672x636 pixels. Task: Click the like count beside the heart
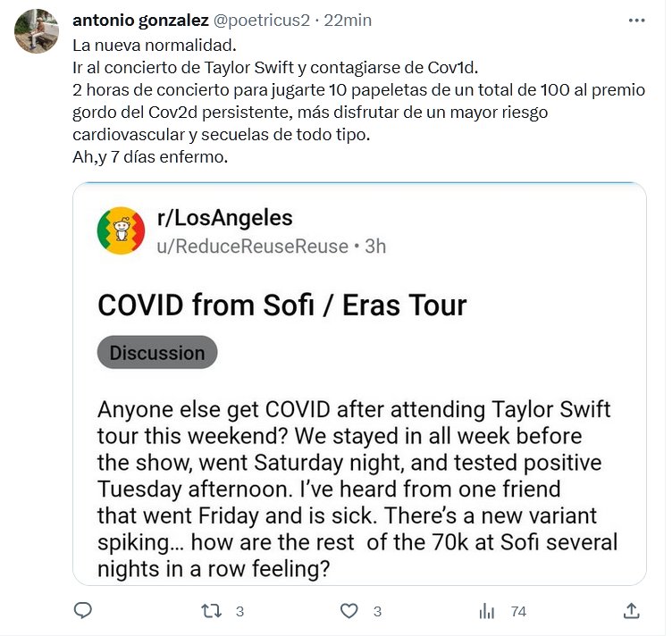click(x=377, y=611)
